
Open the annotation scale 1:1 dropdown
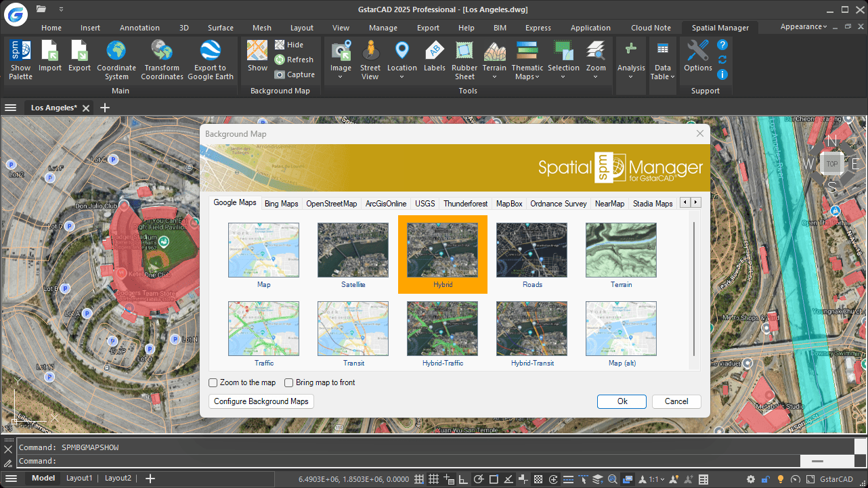pyautogui.click(x=657, y=479)
